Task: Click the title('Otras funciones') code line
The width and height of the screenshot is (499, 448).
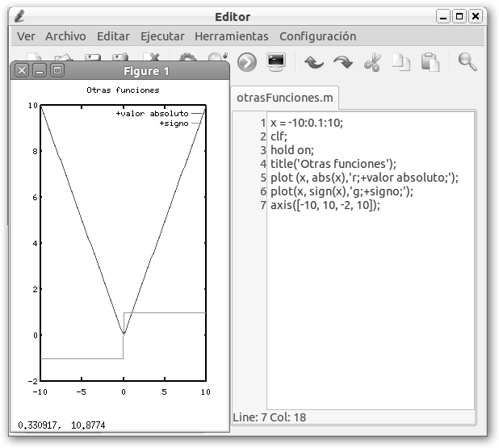Action: [x=333, y=164]
